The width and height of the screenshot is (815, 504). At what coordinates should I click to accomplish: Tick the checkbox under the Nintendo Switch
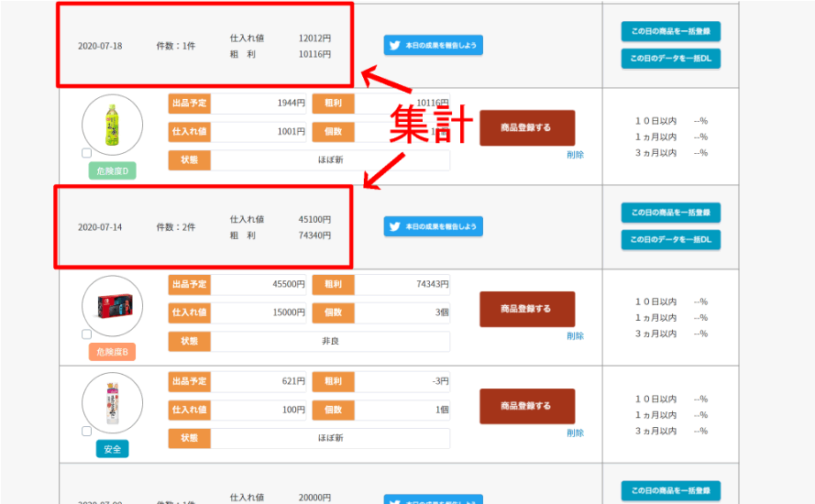pyautogui.click(x=87, y=334)
